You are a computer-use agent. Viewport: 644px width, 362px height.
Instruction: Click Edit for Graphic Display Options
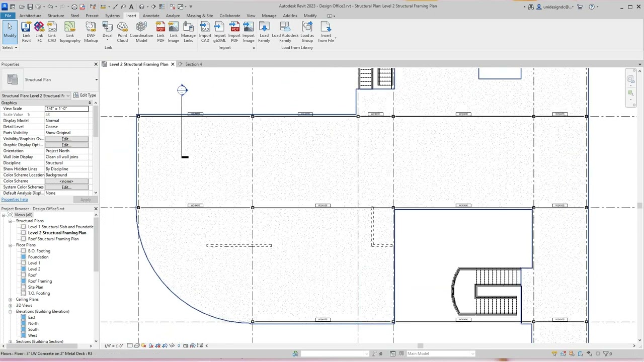click(x=66, y=145)
